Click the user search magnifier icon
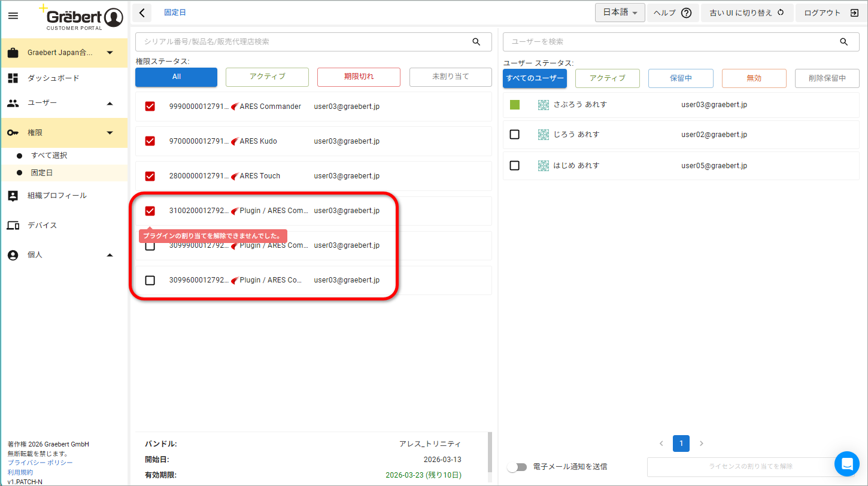 844,42
